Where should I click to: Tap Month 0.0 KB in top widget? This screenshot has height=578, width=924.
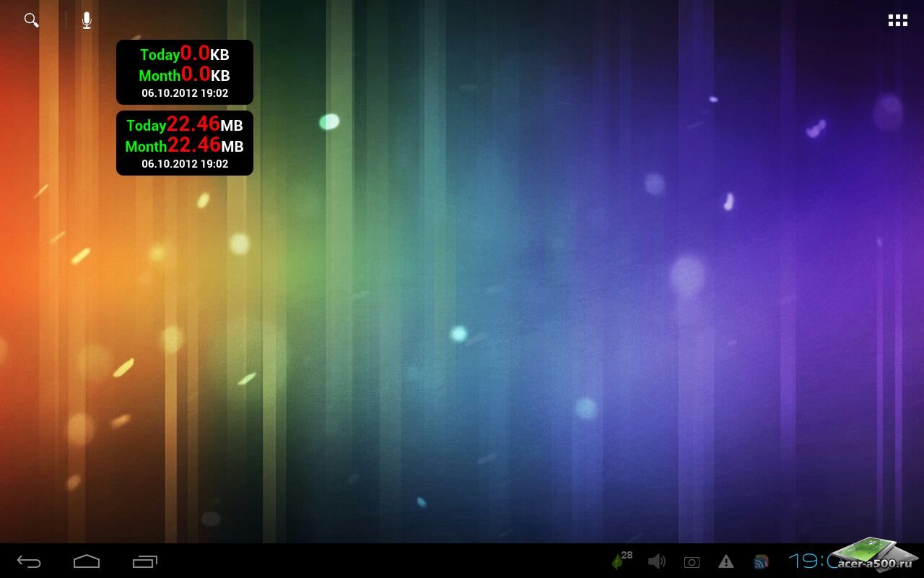click(x=185, y=74)
